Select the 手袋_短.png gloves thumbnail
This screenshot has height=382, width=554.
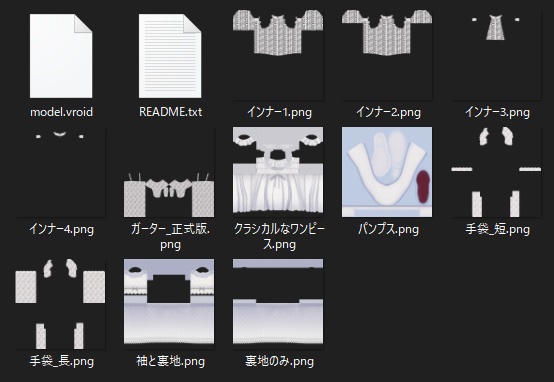tap(496, 172)
